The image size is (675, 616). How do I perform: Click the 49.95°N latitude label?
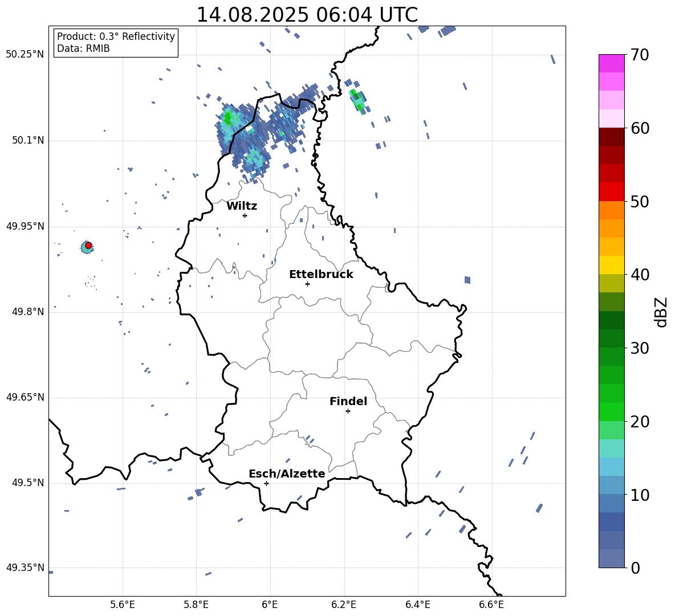coord(25,227)
